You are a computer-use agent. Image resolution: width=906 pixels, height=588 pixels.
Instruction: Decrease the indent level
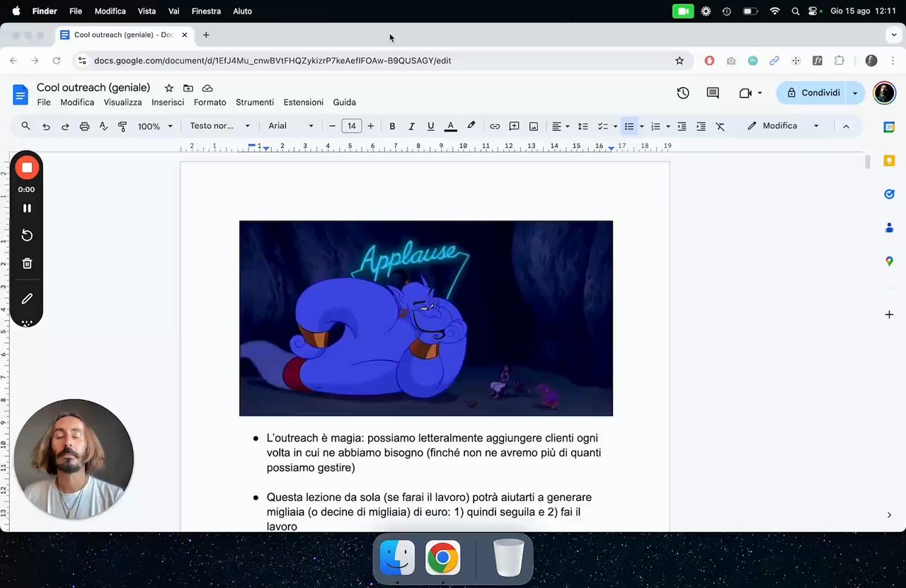click(682, 126)
